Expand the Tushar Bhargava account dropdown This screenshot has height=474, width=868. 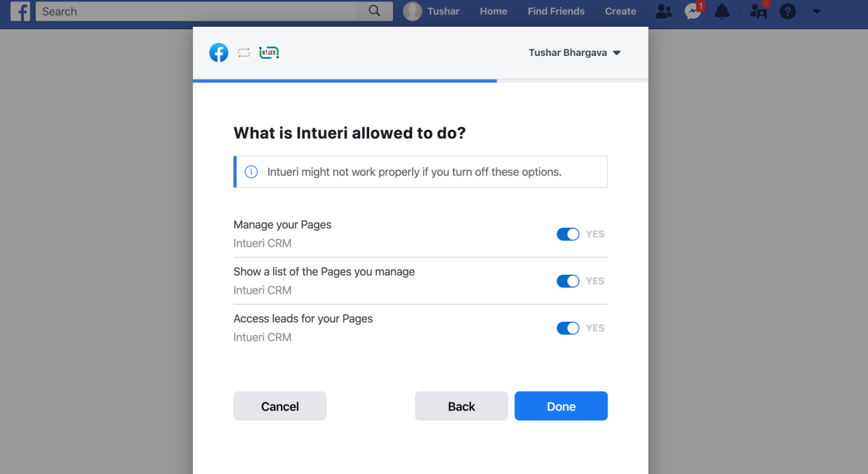(574, 53)
